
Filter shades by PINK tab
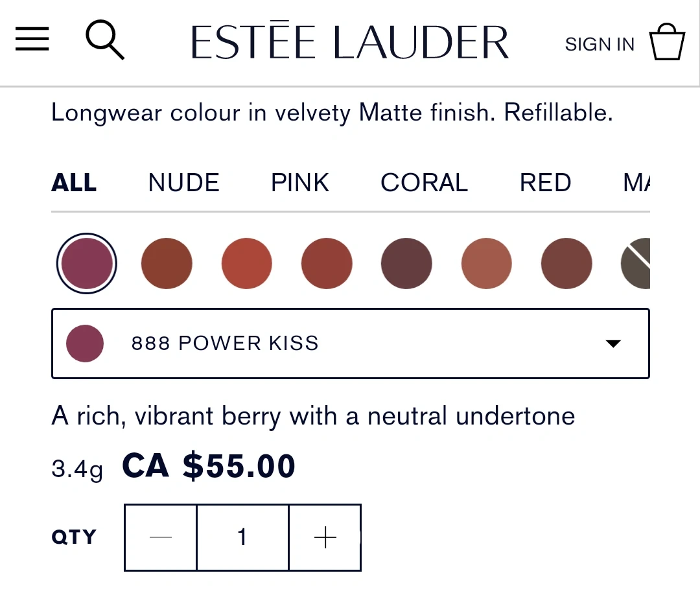[x=300, y=183]
